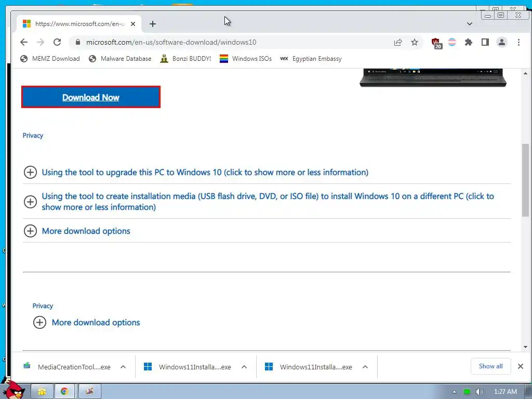Open the Angry Birds start button
Image resolution: width=532 pixels, height=399 pixels.
pyautogui.click(x=14, y=391)
